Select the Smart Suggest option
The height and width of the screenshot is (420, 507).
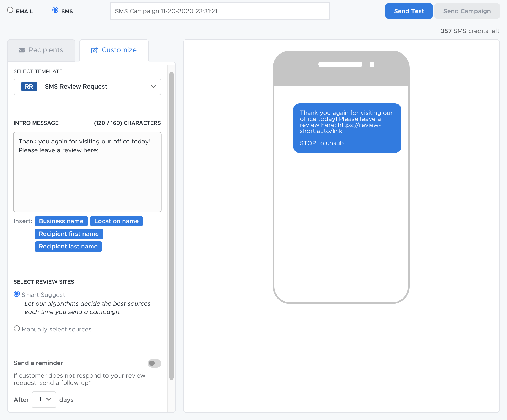pos(16,294)
